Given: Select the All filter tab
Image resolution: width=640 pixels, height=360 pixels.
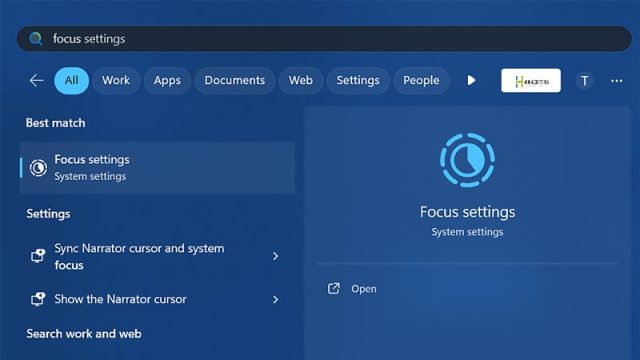Looking at the screenshot, I should (x=71, y=80).
